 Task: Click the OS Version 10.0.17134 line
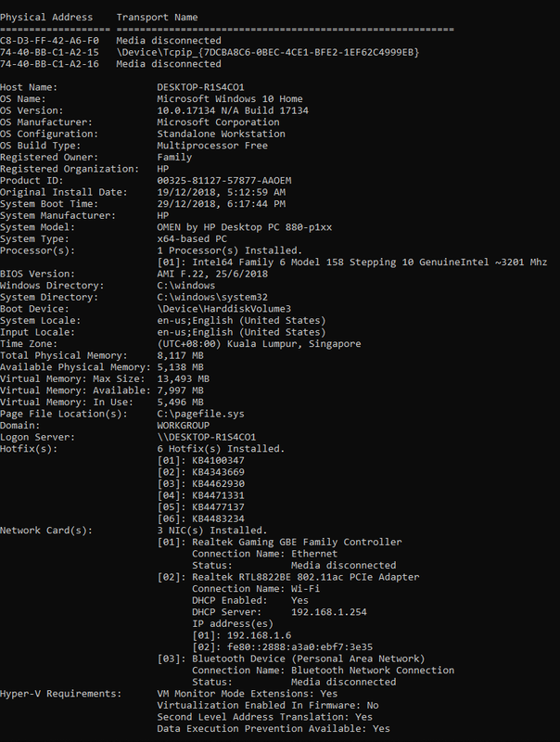233,110
